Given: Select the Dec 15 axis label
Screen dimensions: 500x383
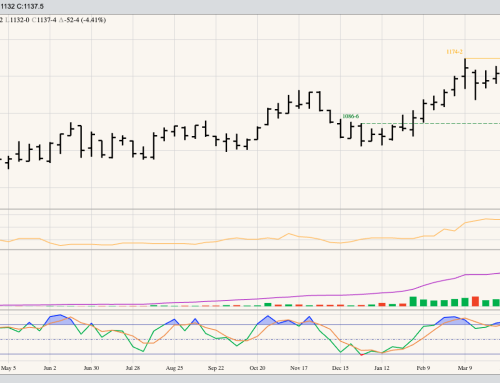Looking at the screenshot, I should [340, 368].
